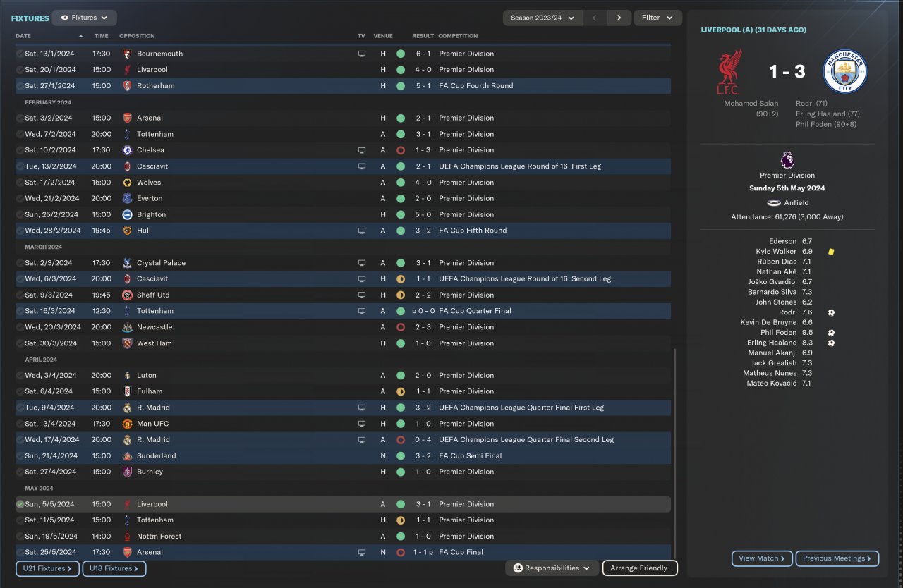Image resolution: width=903 pixels, height=588 pixels.
Task: Click the Man UFC club badge
Action: point(127,424)
